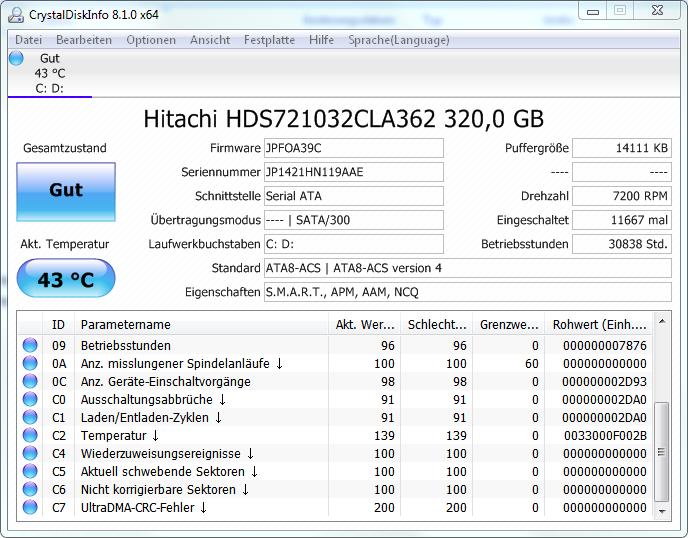
Task: Select the disk tab labeled C: D:
Action: pos(50,73)
